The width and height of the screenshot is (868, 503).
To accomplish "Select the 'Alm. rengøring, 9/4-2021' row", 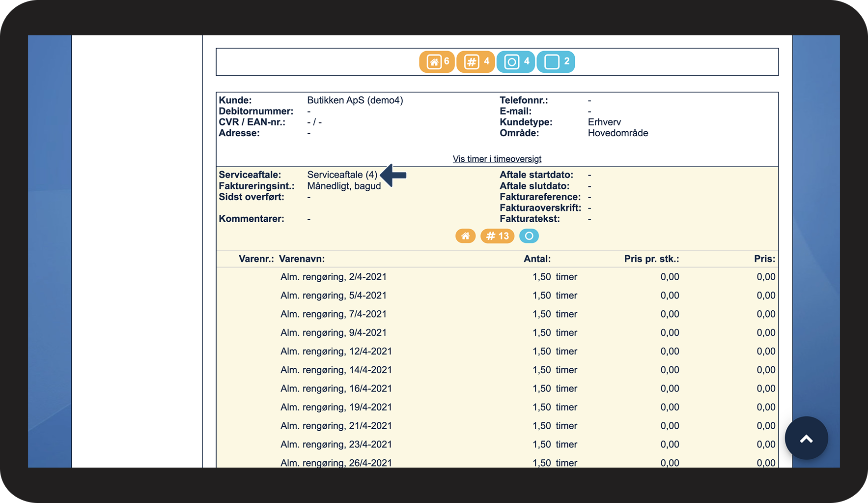I will point(333,333).
